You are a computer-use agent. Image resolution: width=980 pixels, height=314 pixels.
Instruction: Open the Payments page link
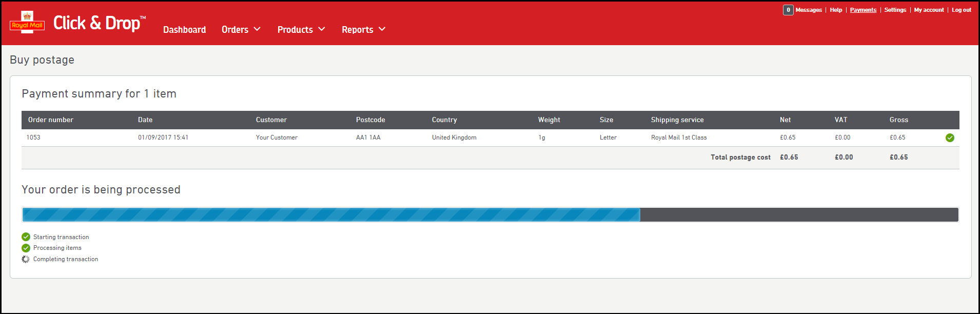863,10
